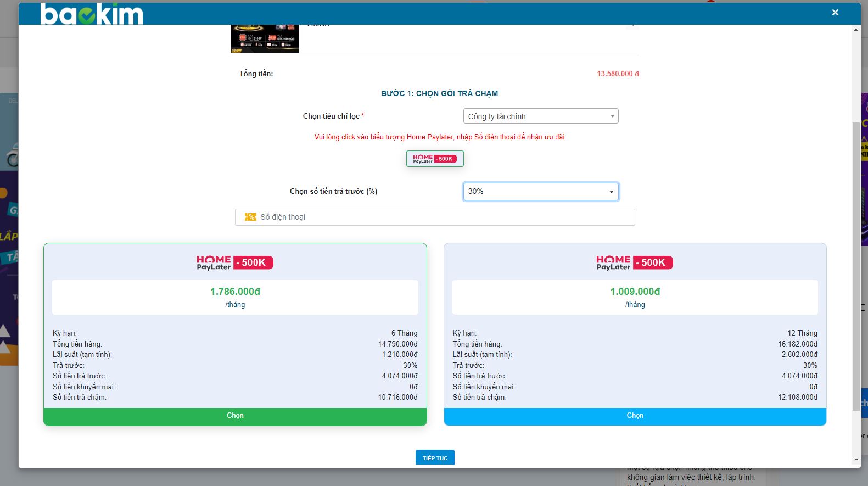Click Home PayLater logo in 12-month card

[635, 262]
